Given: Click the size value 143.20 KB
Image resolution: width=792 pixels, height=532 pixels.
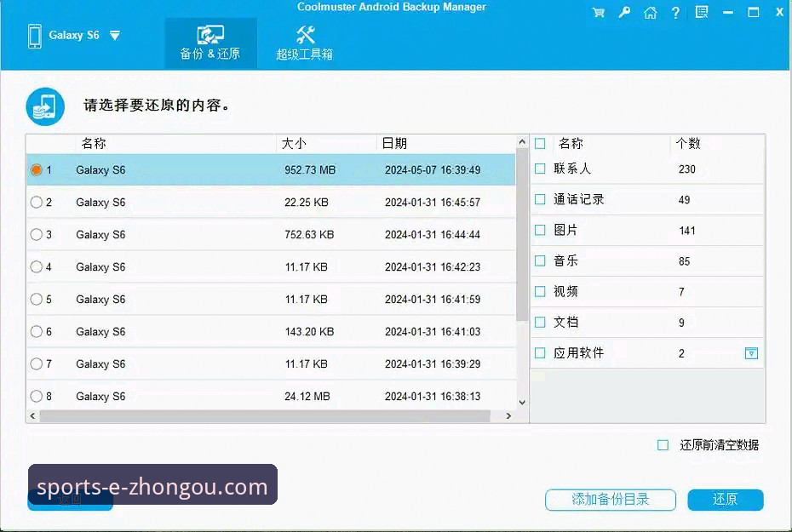Looking at the screenshot, I should (310, 332).
